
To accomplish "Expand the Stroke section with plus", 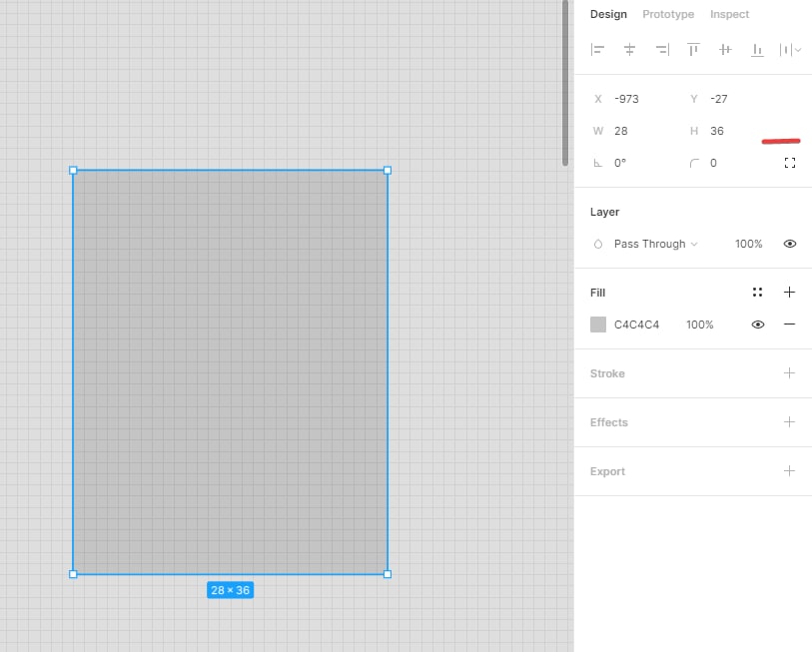I will (x=789, y=372).
